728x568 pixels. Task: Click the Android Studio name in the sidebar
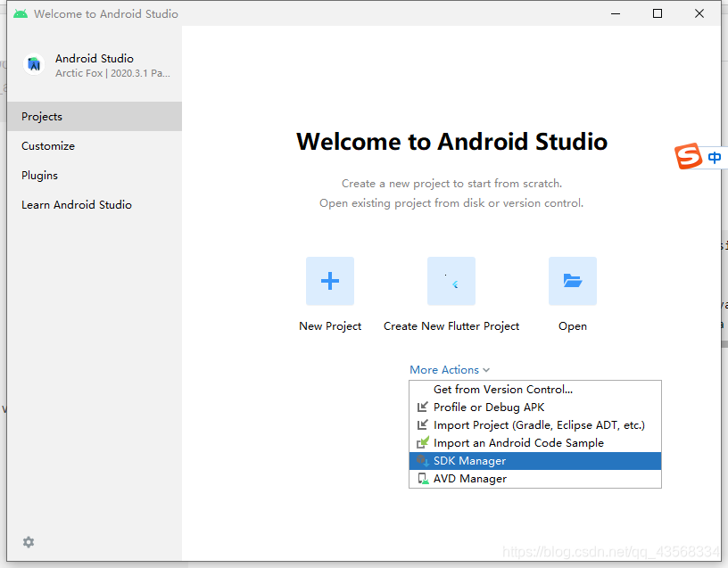pyautogui.click(x=95, y=59)
